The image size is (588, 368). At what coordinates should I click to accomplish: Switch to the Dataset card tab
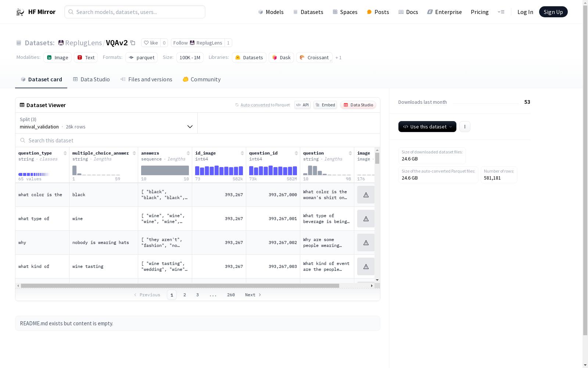(x=41, y=79)
